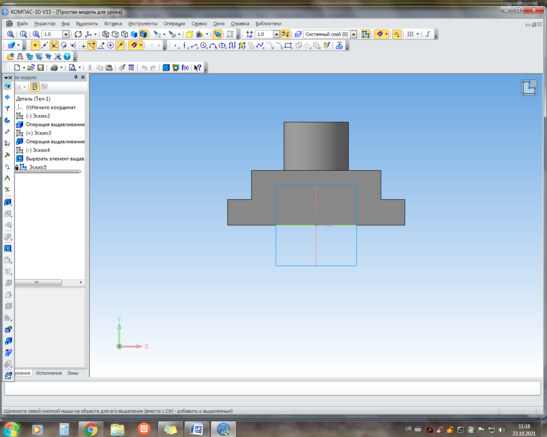Viewport: 547px width, 437px height.
Task: Click the print preview icon
Action: (x=72, y=68)
